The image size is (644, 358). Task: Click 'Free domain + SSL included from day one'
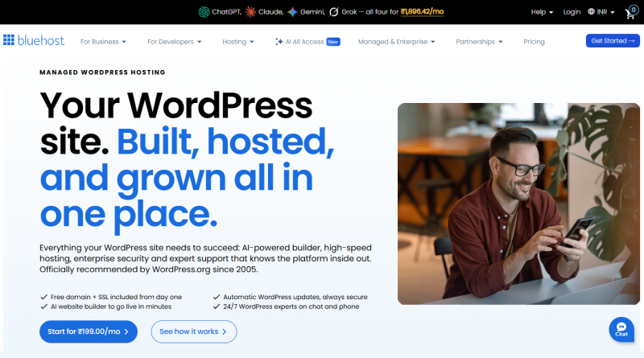(116, 297)
